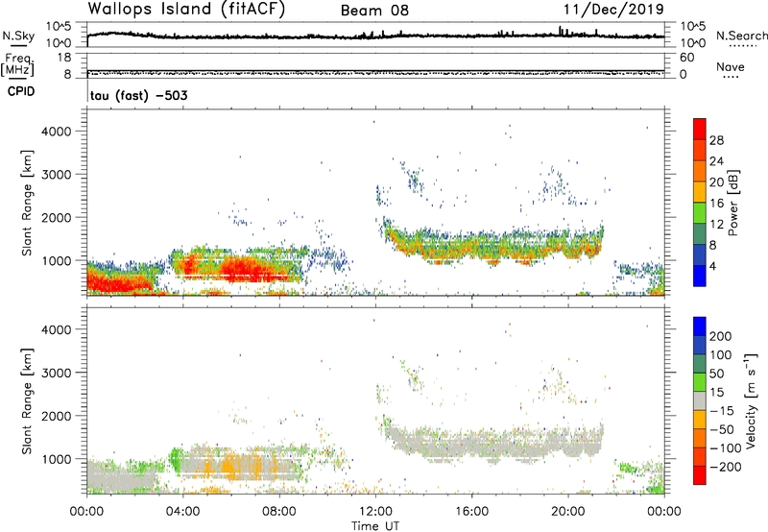Click the "-200" Velocity colorbar tick label
This screenshot has width=768, height=532.
(726, 467)
